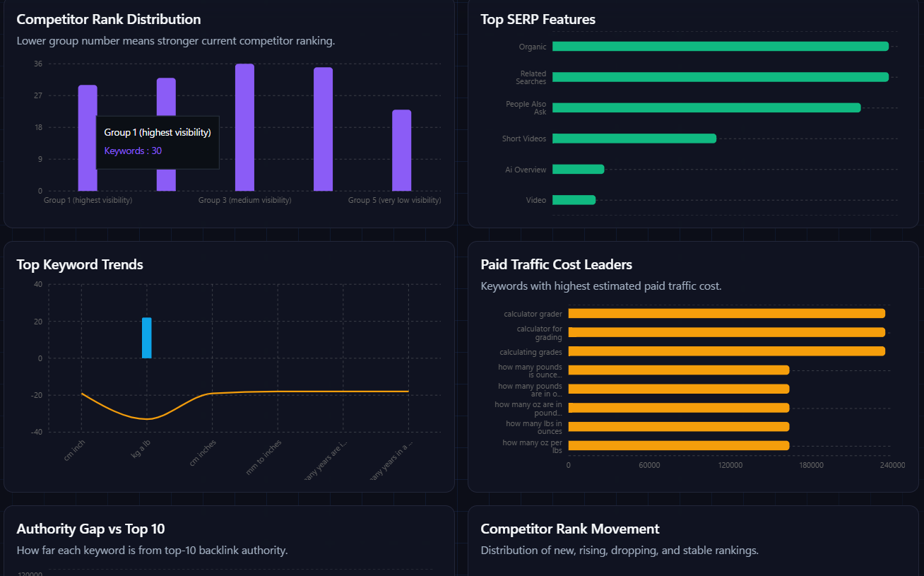
Task: Click the 'how many pounds are in o...' bar
Action: tap(679, 389)
